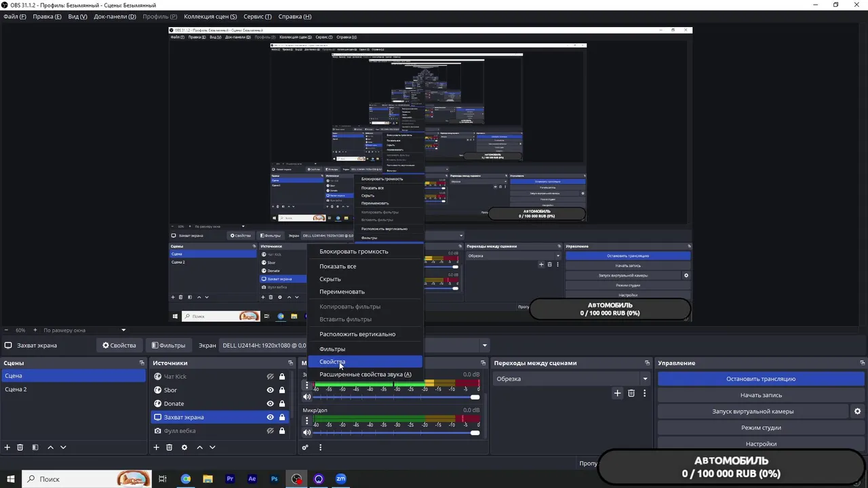Show the hidden Чат Kick source
This screenshot has width=868, height=488.
point(270,377)
